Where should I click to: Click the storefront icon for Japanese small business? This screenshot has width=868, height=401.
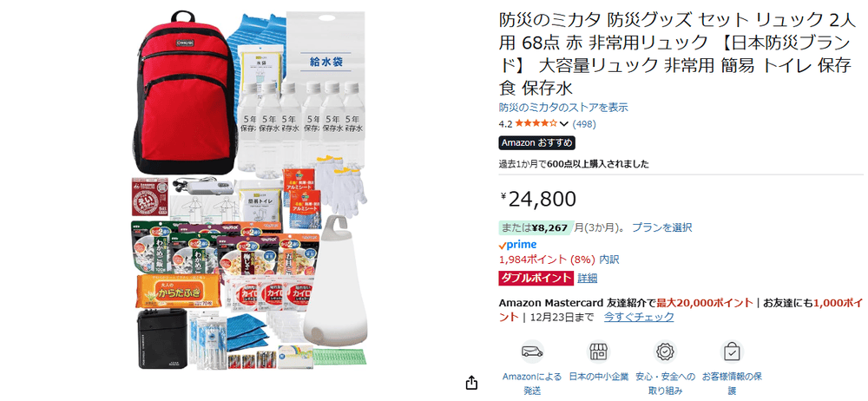point(598,352)
